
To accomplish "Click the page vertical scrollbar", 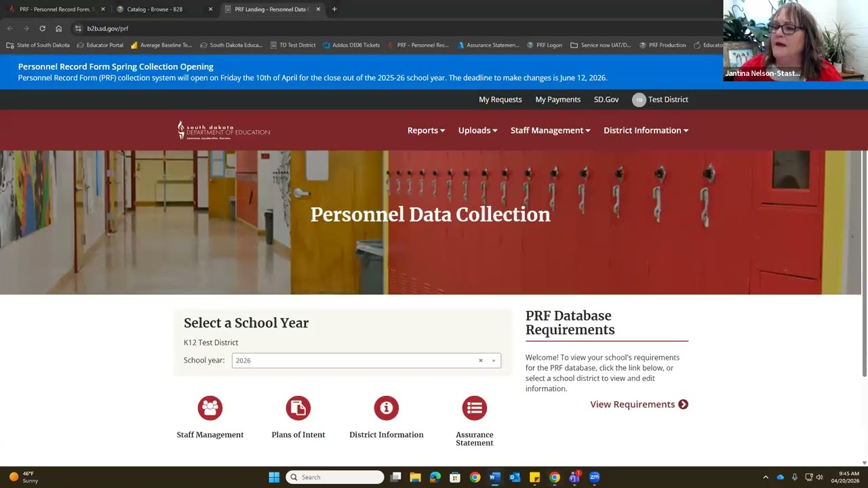I will pos(864,264).
